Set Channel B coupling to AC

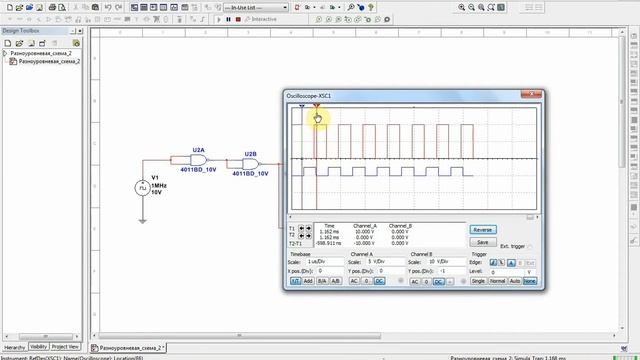(414, 282)
